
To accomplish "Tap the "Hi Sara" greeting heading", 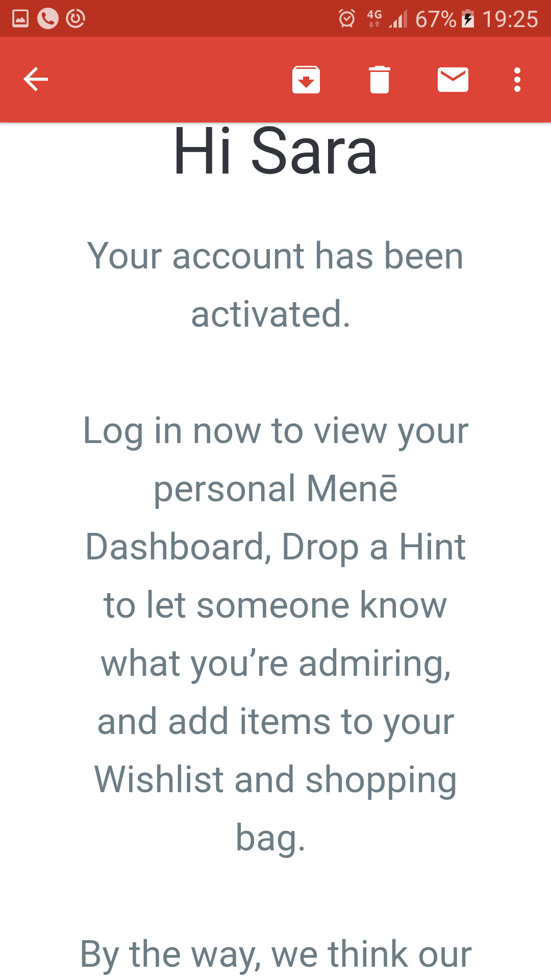I will 275,152.
